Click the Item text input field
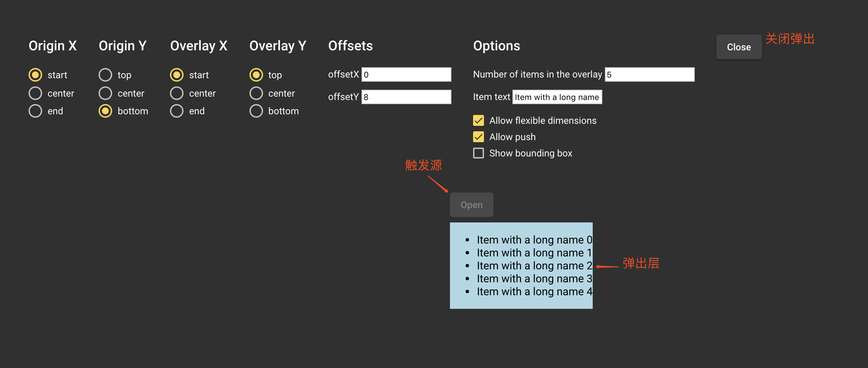The image size is (868, 368). coord(557,97)
